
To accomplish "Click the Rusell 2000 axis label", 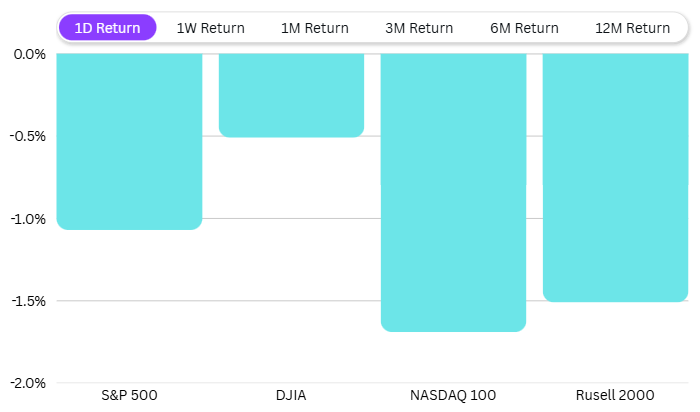I will (615, 395).
